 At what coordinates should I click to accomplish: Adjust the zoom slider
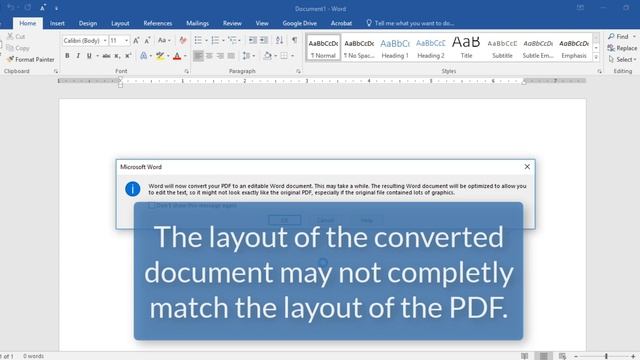pyautogui.click(x=606, y=356)
